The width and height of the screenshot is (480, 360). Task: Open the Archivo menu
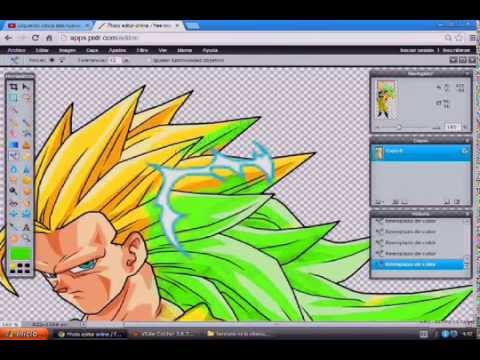click(x=16, y=50)
